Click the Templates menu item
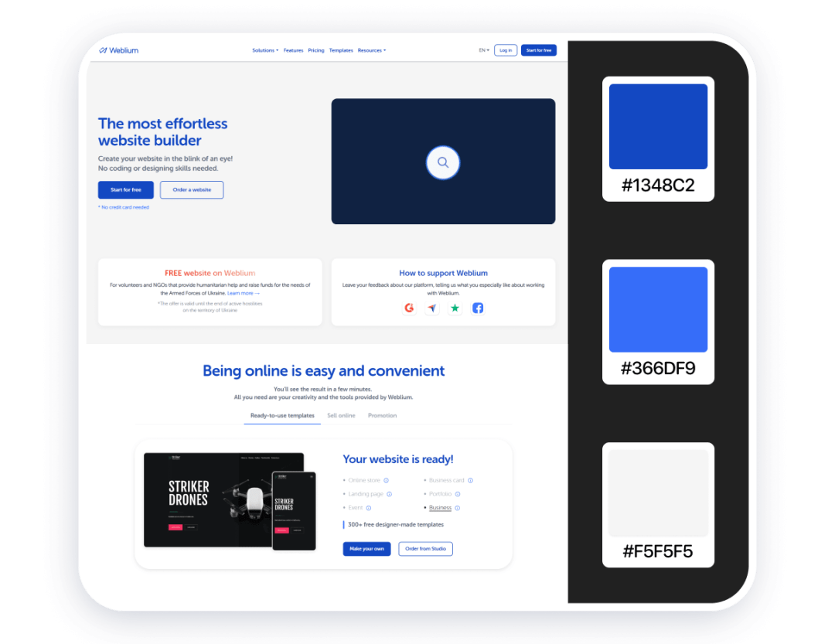The width and height of the screenshot is (835, 644). (341, 49)
